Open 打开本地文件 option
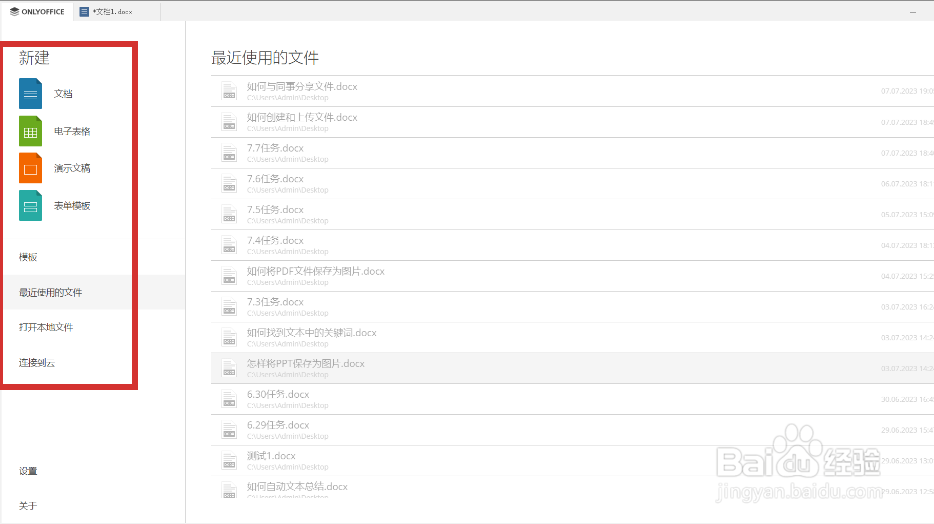 point(46,328)
